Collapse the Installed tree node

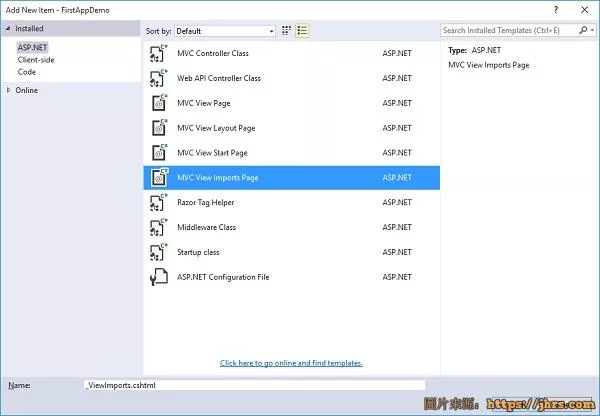(8, 28)
